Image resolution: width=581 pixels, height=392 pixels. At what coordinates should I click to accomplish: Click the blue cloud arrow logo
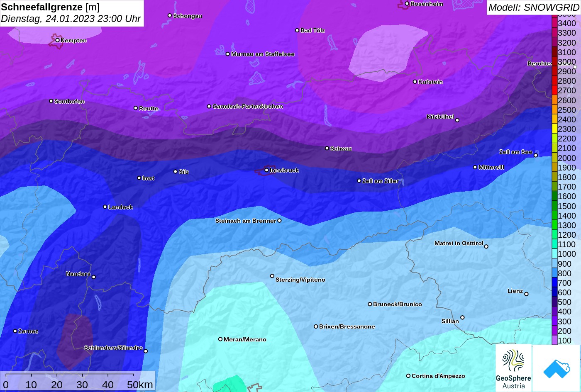click(557, 368)
